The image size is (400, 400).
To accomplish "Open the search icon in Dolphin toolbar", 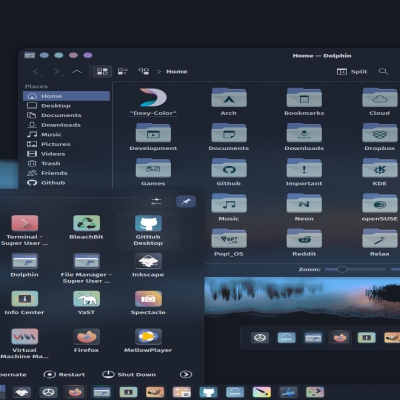I will [383, 71].
